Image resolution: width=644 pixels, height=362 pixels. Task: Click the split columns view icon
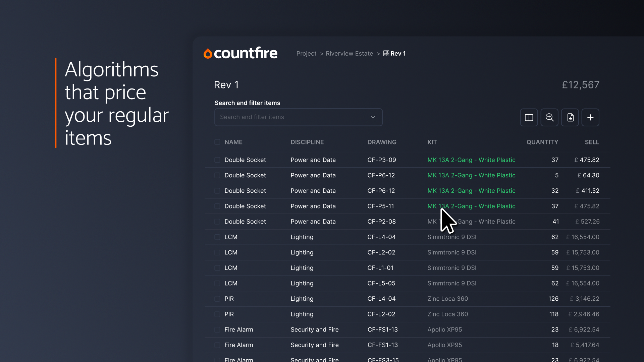click(x=529, y=118)
